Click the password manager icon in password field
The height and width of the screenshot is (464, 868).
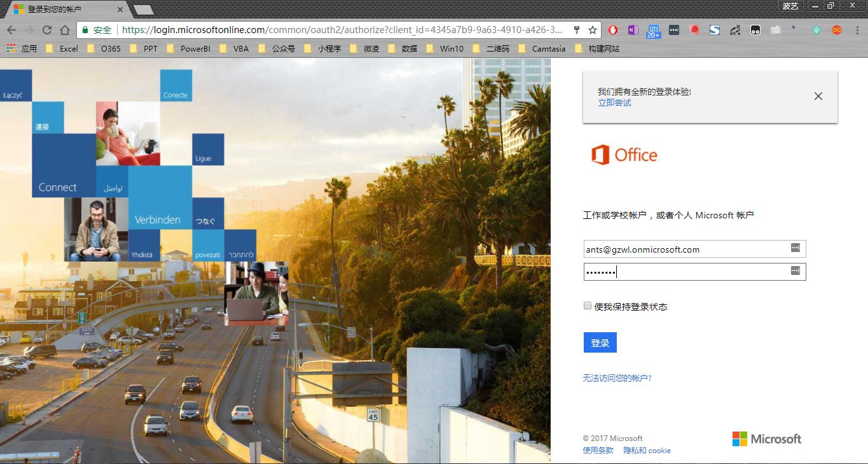coord(795,271)
